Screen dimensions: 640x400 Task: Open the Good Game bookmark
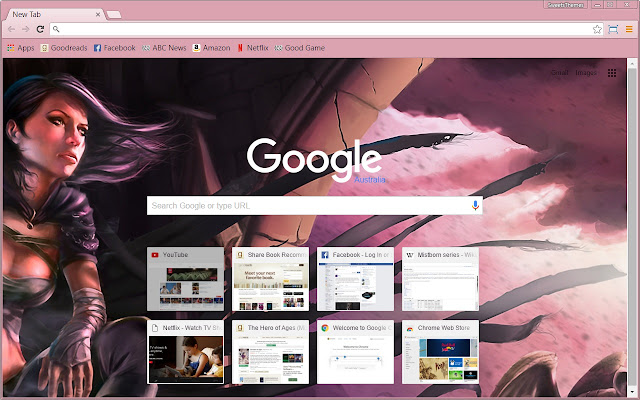coord(300,48)
